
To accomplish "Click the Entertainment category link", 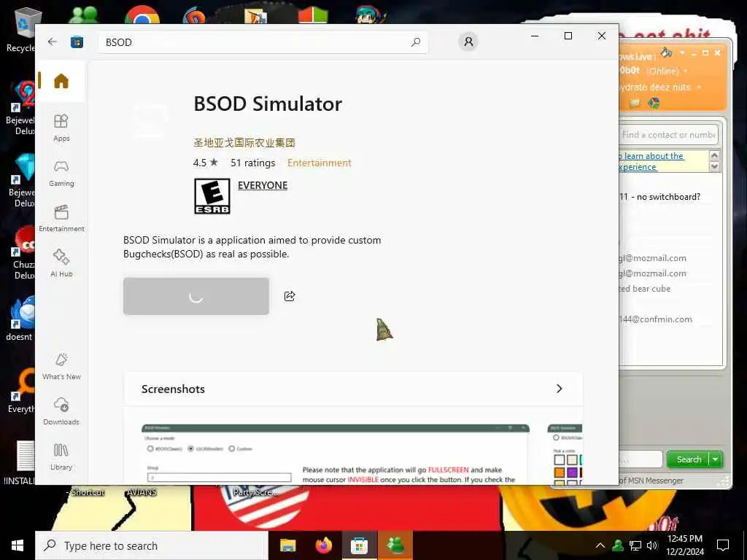I will [320, 163].
